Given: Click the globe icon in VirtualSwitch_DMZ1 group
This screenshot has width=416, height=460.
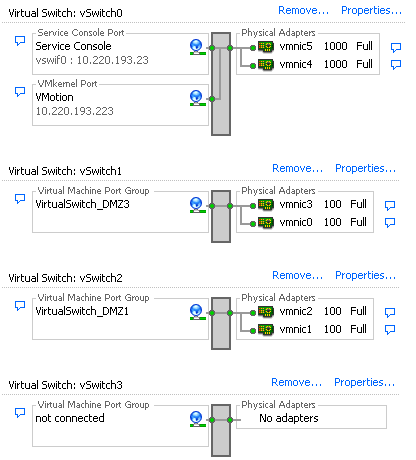Looking at the screenshot, I should pyautogui.click(x=197, y=312).
